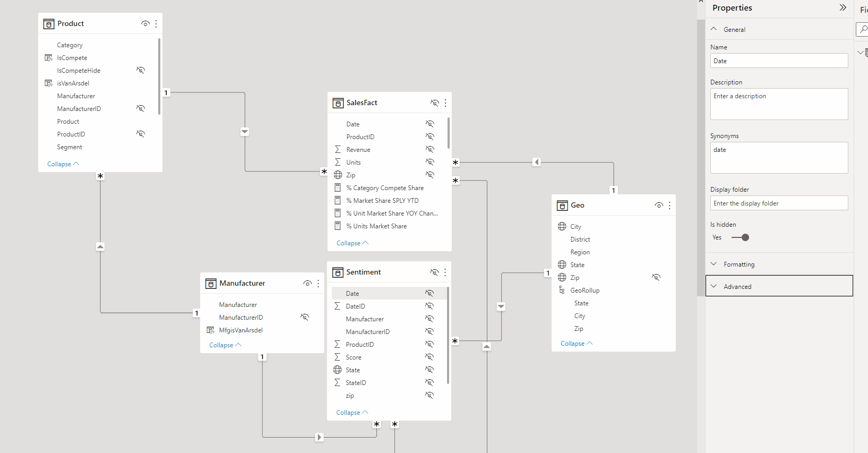Toggle visibility of the Product table
Screen dimensions: 868x453
(145, 23)
